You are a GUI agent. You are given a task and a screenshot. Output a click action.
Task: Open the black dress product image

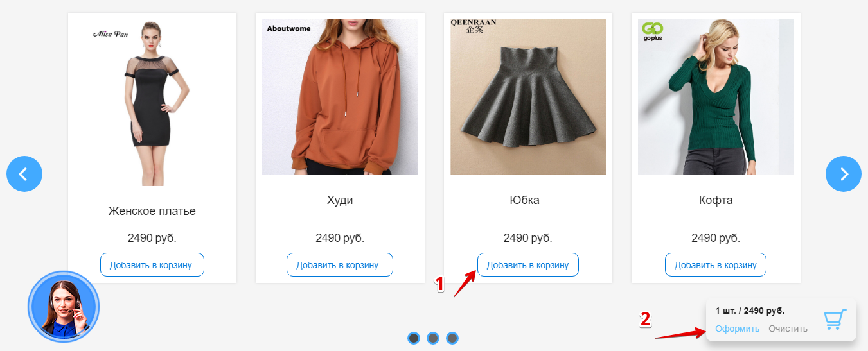pos(152,103)
